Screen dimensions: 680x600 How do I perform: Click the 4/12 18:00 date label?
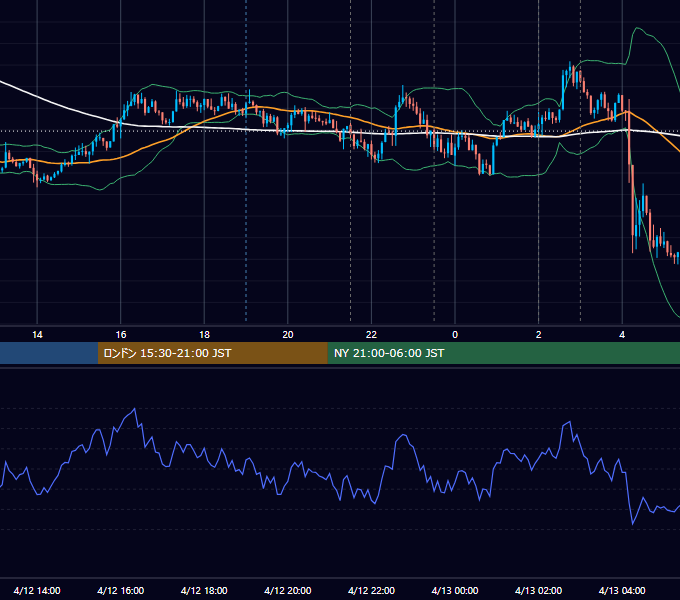(x=204, y=590)
